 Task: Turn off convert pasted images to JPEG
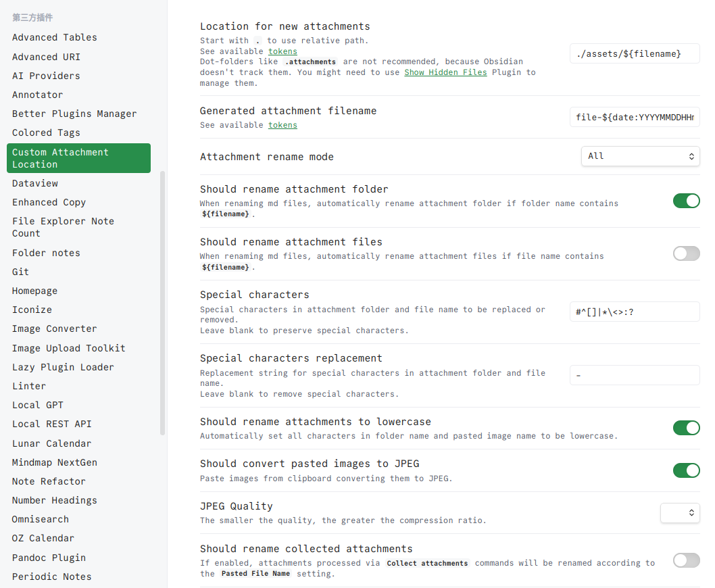pyautogui.click(x=686, y=470)
